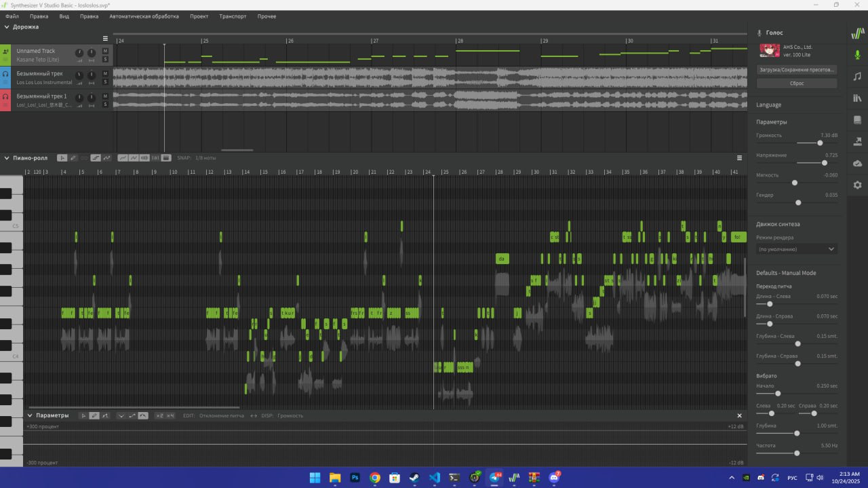Open the track area hamburger menu
This screenshot has width=868, height=488.
pyautogui.click(x=105, y=38)
